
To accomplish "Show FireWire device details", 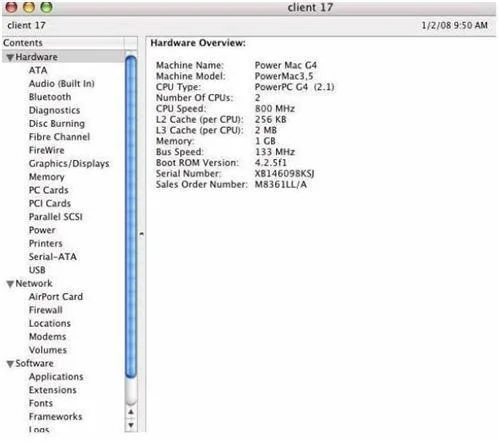I will [x=47, y=150].
